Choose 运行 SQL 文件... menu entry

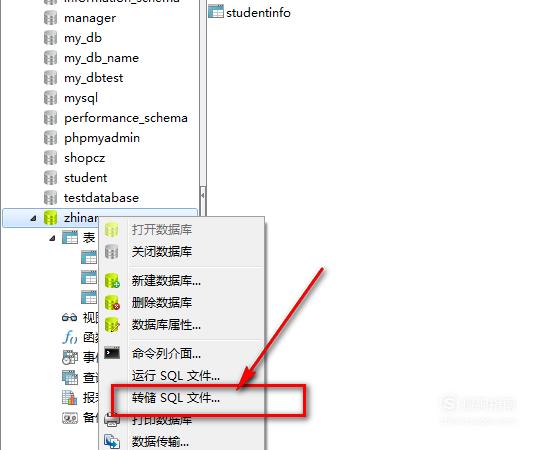click(x=176, y=375)
